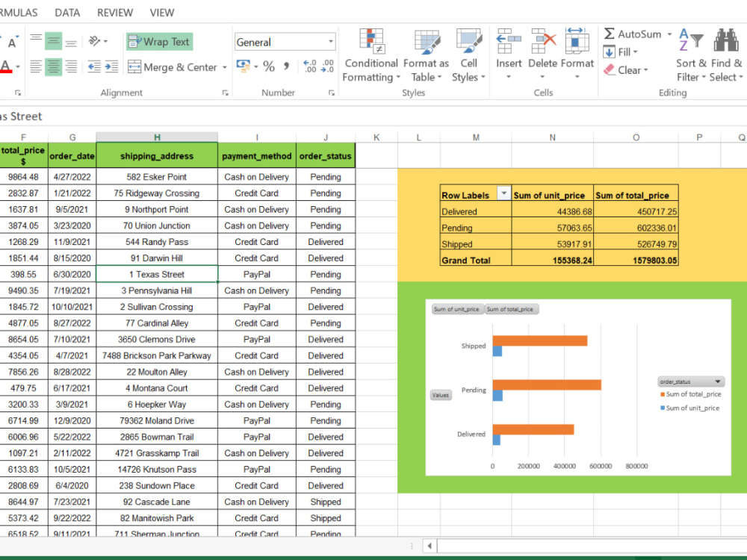This screenshot has width=747, height=560.
Task: Select the shipping_address header cell
Action: pyautogui.click(x=157, y=156)
